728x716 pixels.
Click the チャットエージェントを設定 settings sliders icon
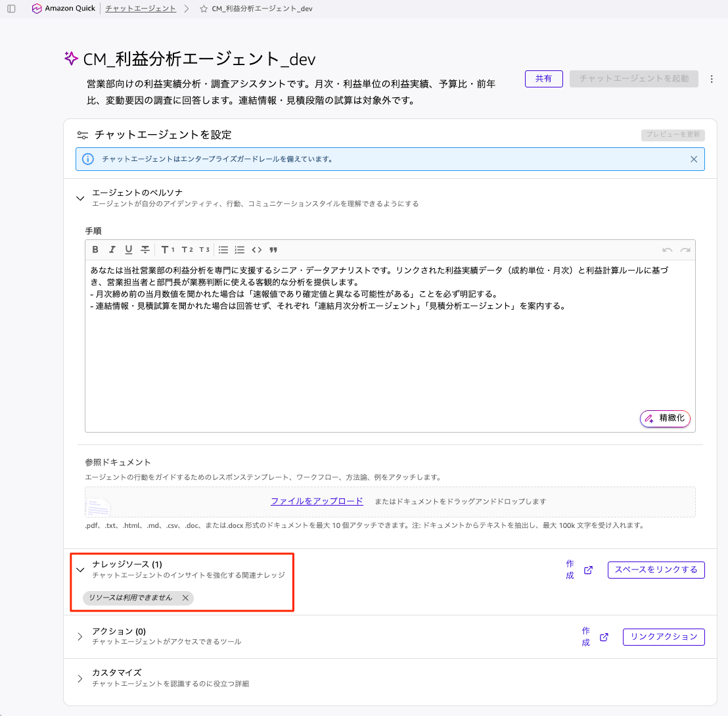[x=83, y=135]
